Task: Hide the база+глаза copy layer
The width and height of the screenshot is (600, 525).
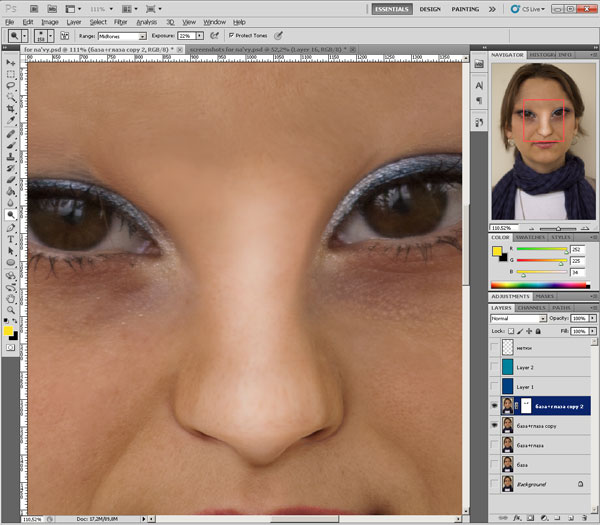Action: coord(496,425)
